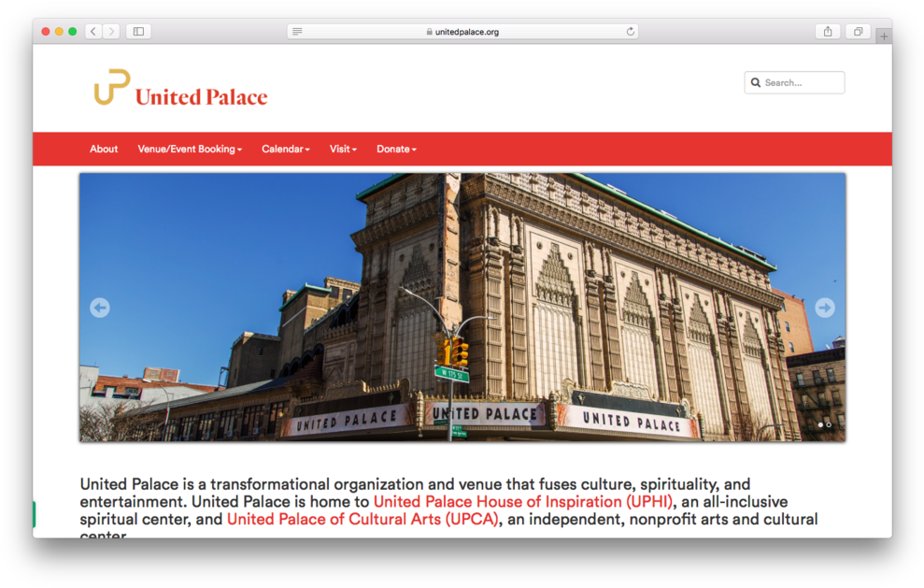Open Reader view icon in address bar
This screenshot has width=924, height=588.
click(x=297, y=31)
